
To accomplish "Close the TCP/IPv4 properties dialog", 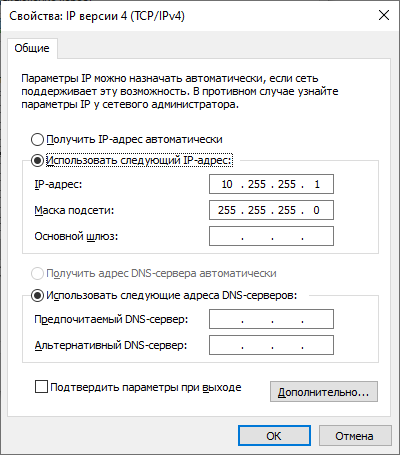I will (384, 15).
